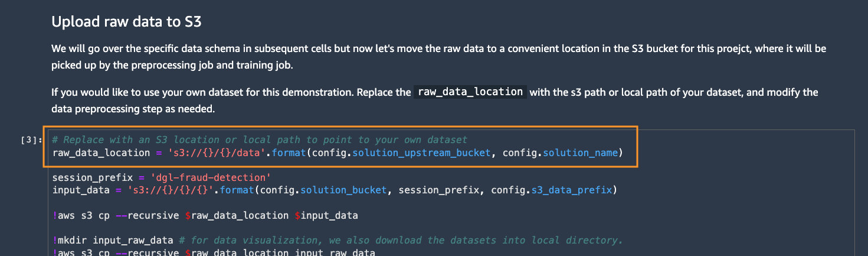Viewport: 868px width, 256px height.
Task: Click the paragraph starting 'If you would like'
Action: [435, 101]
